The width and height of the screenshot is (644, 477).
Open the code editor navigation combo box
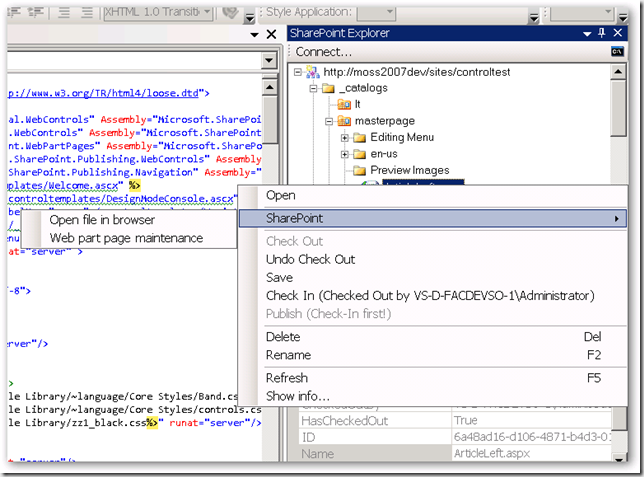coord(141,61)
